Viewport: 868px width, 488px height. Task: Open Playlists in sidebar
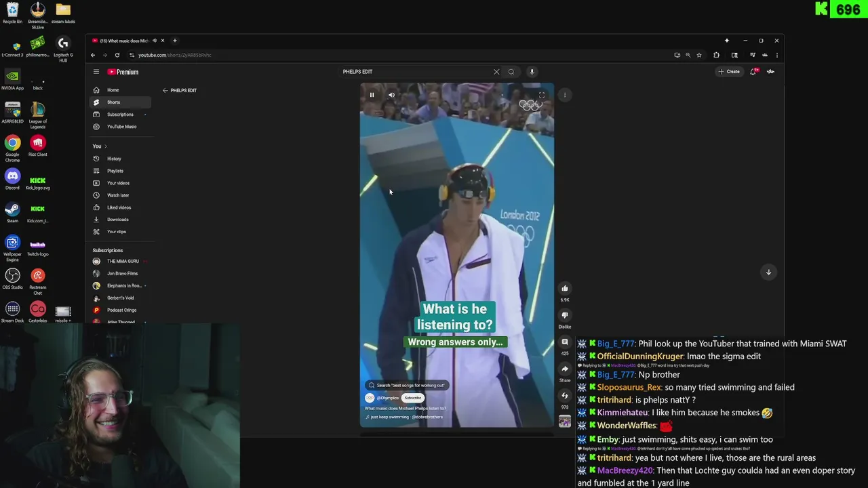point(120,171)
